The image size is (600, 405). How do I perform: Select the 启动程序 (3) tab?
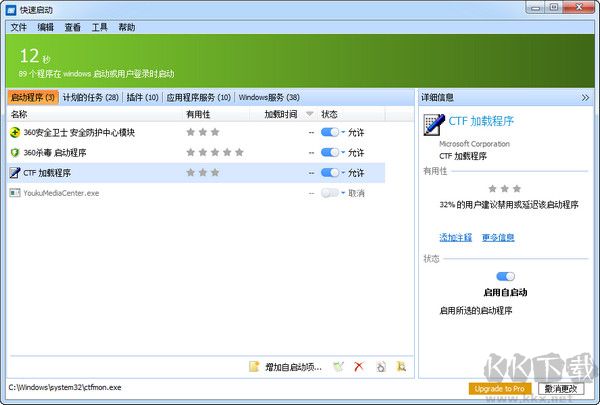33,98
